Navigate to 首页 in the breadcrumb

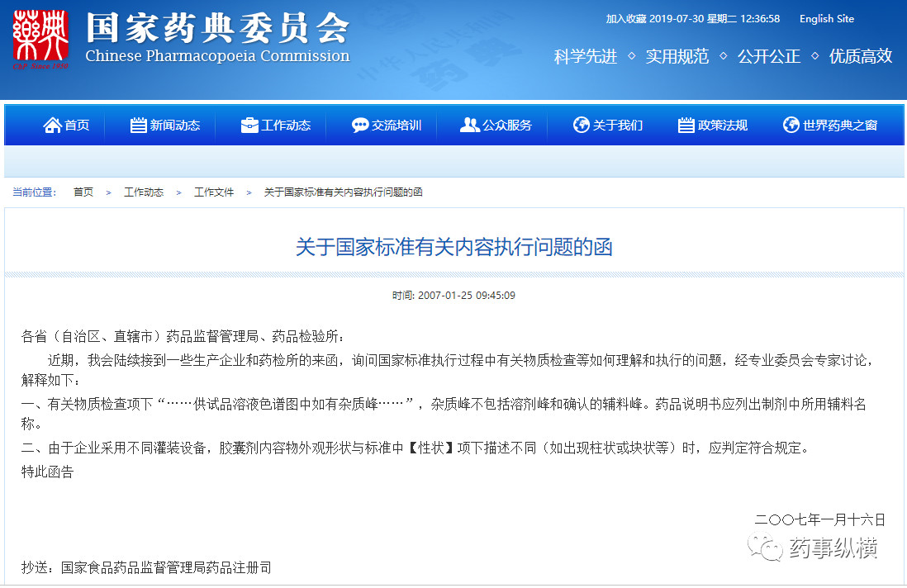pos(83,192)
